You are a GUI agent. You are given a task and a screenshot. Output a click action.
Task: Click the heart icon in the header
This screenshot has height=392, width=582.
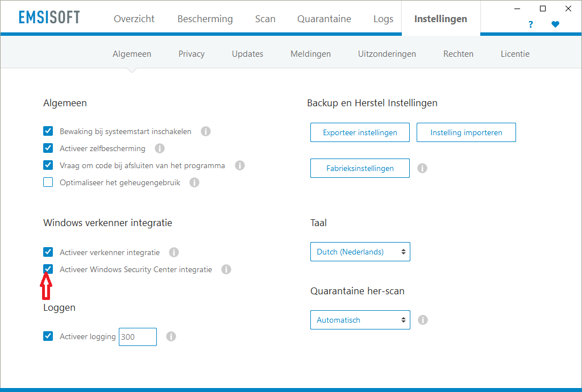555,24
